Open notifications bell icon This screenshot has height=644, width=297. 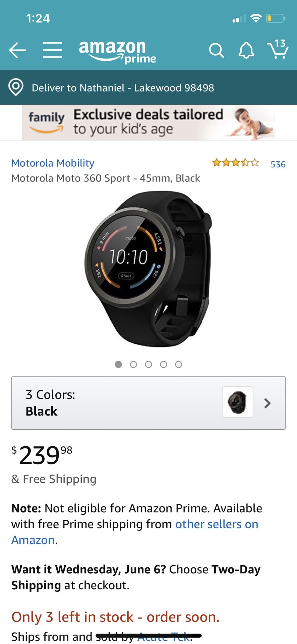[246, 50]
